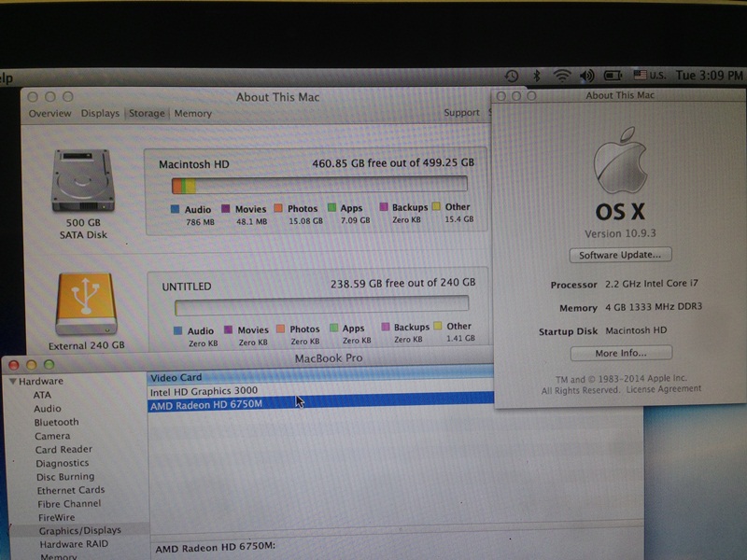Close the MacBook Pro System Information window

14,365
